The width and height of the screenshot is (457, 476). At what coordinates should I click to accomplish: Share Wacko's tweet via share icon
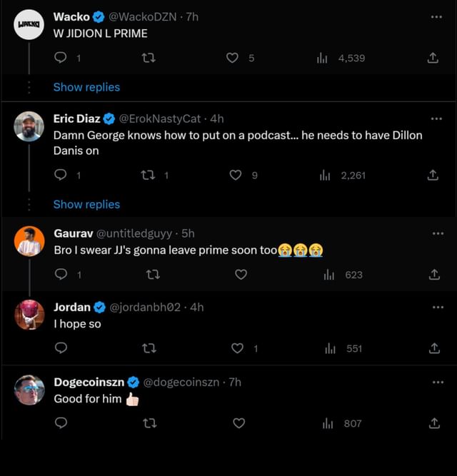click(x=433, y=59)
